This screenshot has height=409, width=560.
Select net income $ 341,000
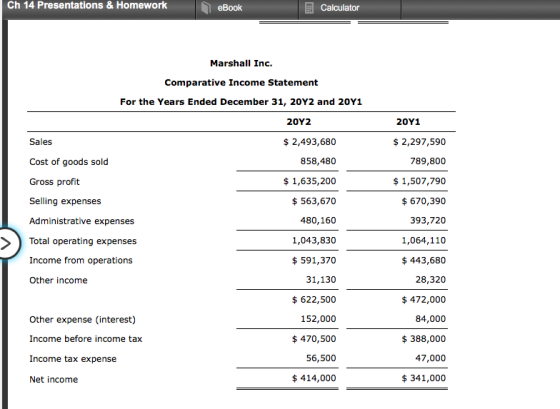pyautogui.click(x=424, y=378)
